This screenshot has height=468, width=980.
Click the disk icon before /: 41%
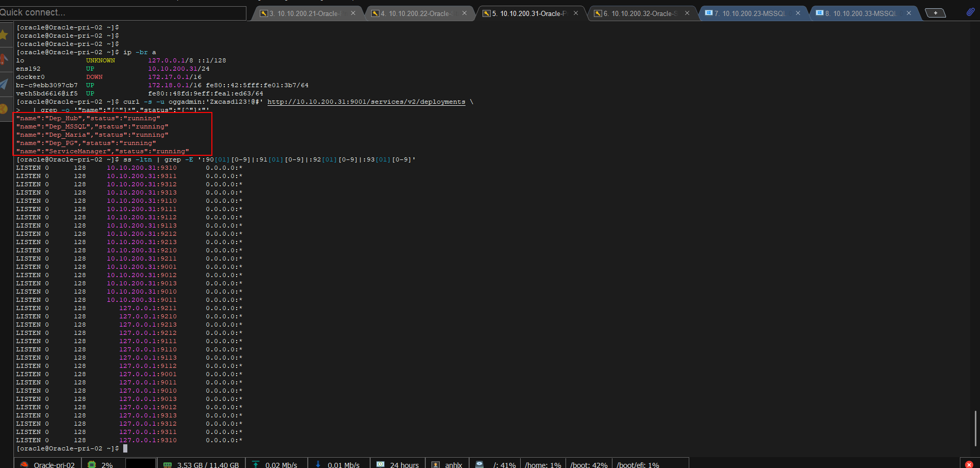coord(479,464)
